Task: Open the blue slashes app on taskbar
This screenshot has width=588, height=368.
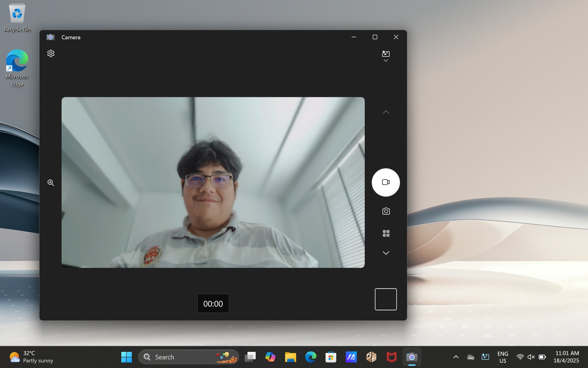Action: [x=351, y=357]
